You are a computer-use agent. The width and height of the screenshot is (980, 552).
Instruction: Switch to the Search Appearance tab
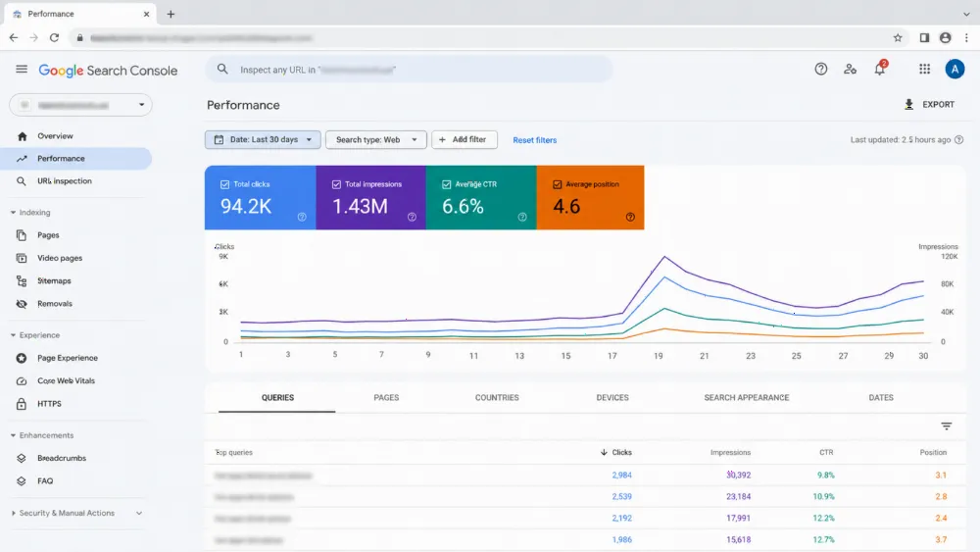(x=746, y=398)
